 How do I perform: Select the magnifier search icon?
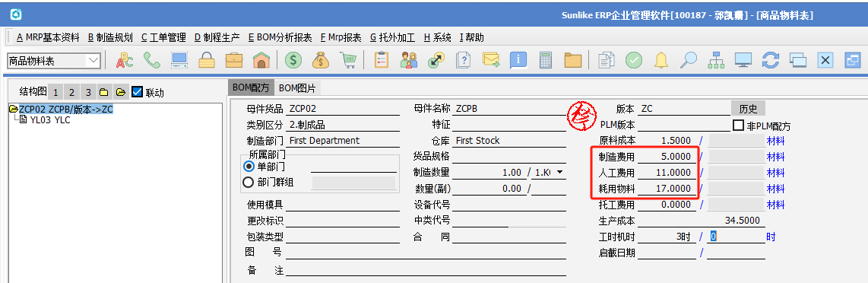click(688, 60)
